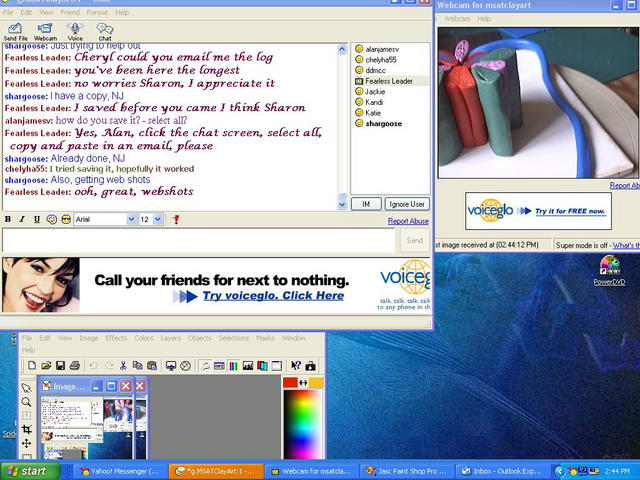This screenshot has width=640, height=480.
Task: Click the Open folder icon in Paint Shop Pro
Action: coord(46,366)
